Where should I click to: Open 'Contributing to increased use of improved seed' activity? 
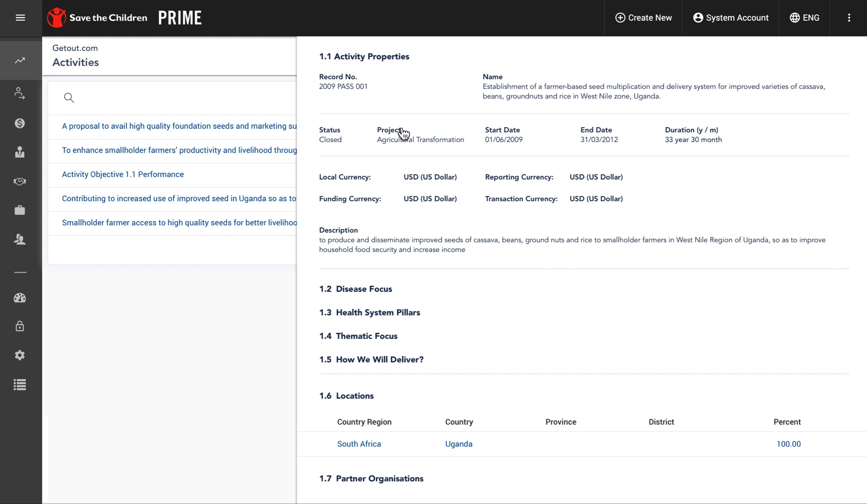(179, 198)
